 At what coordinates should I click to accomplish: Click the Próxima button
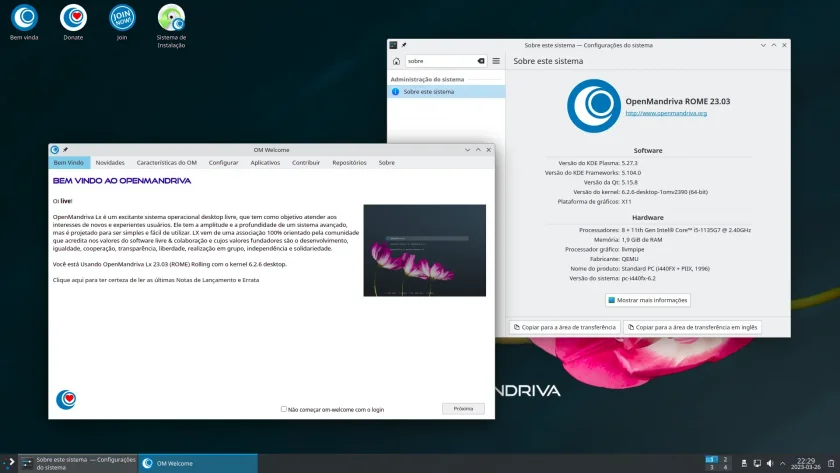pos(463,409)
